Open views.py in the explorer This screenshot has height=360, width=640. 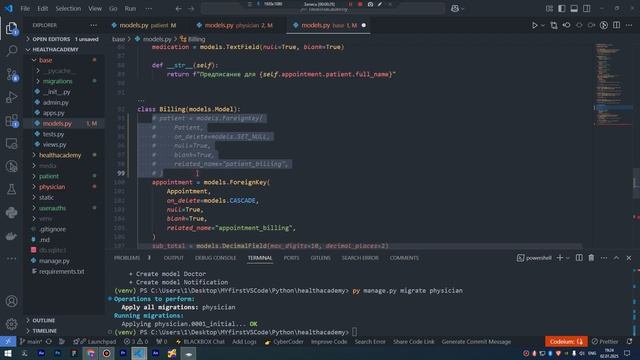coord(54,144)
